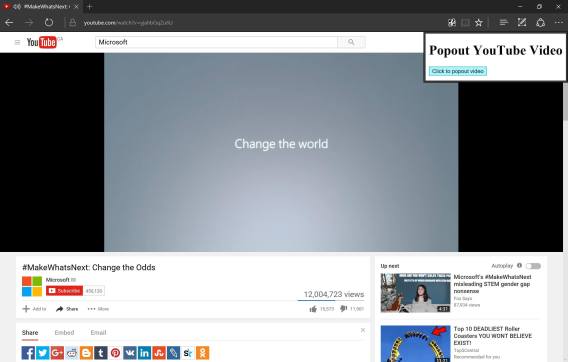
Task: Share video on Twitter
Action: click(43, 353)
